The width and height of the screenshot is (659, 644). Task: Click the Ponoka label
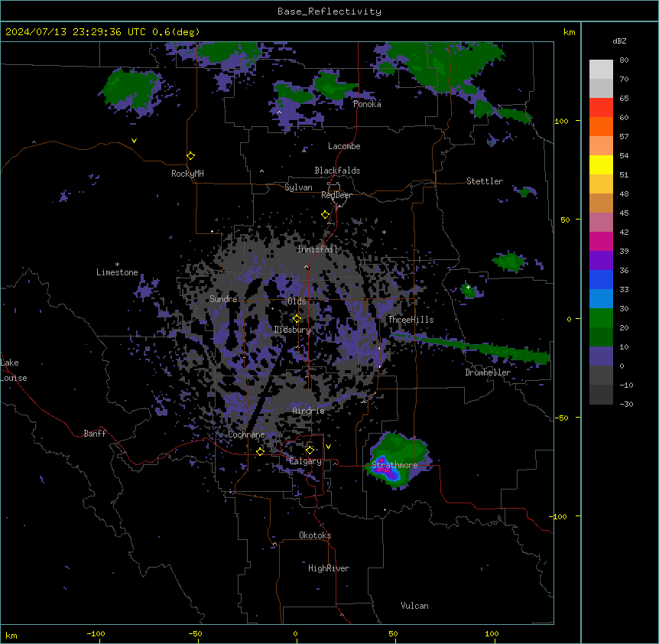tap(367, 104)
